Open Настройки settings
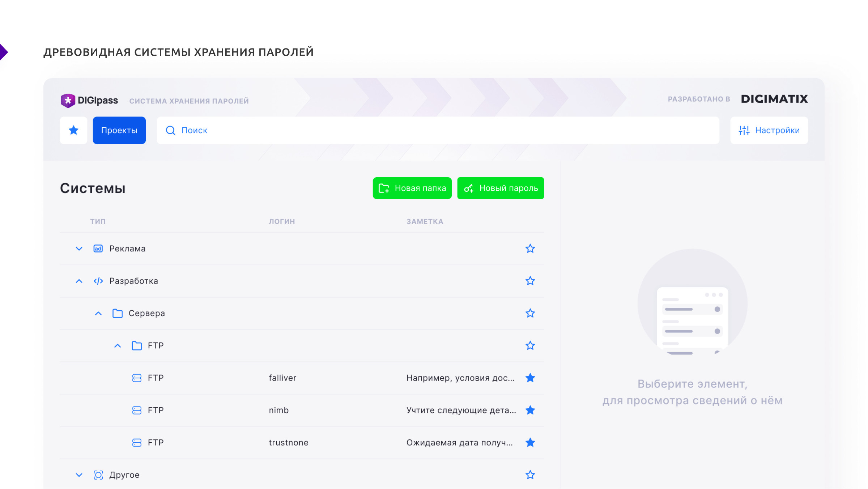 tap(769, 130)
